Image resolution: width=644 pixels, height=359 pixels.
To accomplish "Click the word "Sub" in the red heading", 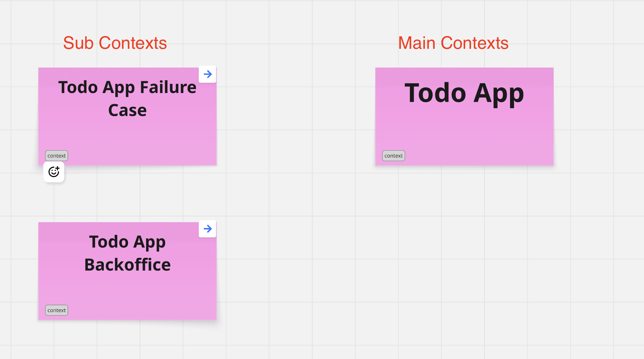I will [78, 43].
